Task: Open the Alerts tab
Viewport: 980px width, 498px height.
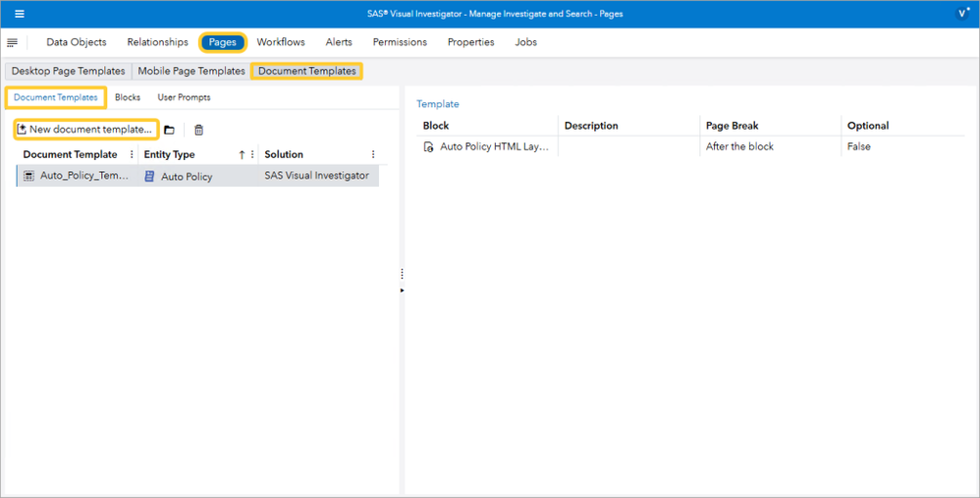Action: pyautogui.click(x=339, y=42)
